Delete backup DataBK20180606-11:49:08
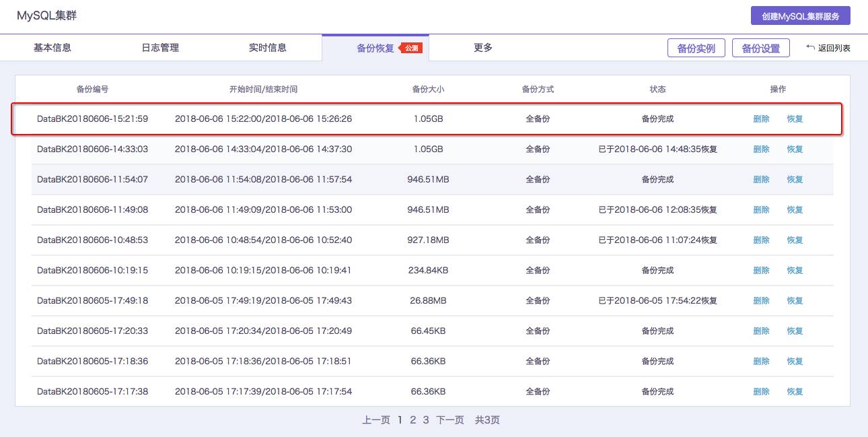Image resolution: width=868 pixels, height=437 pixels. 761,210
